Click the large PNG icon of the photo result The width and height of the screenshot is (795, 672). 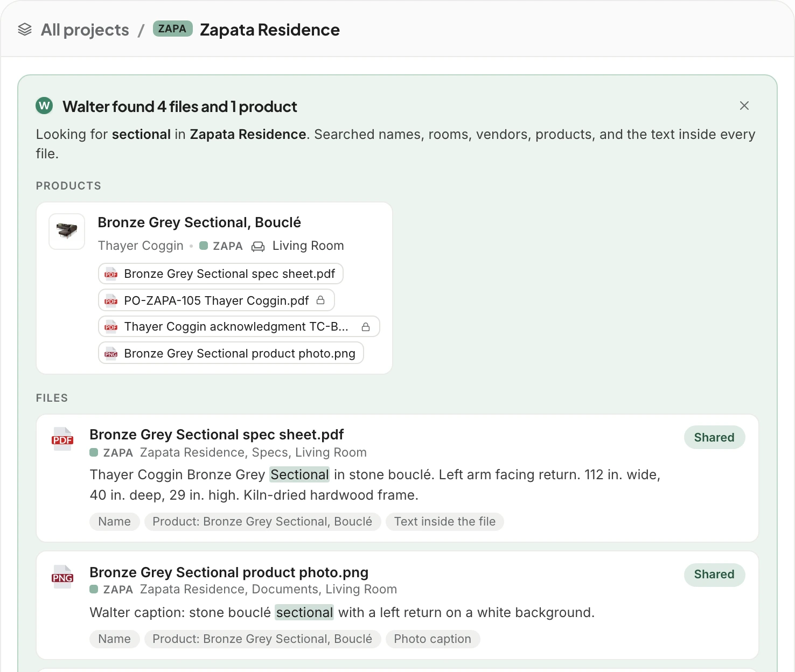click(62, 577)
